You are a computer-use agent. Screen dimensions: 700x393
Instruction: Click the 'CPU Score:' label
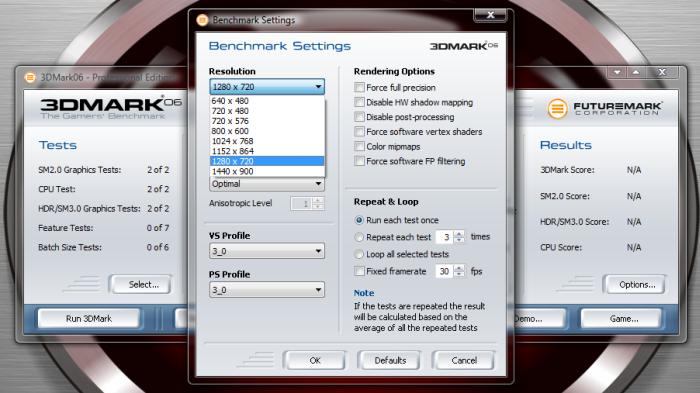click(x=561, y=247)
